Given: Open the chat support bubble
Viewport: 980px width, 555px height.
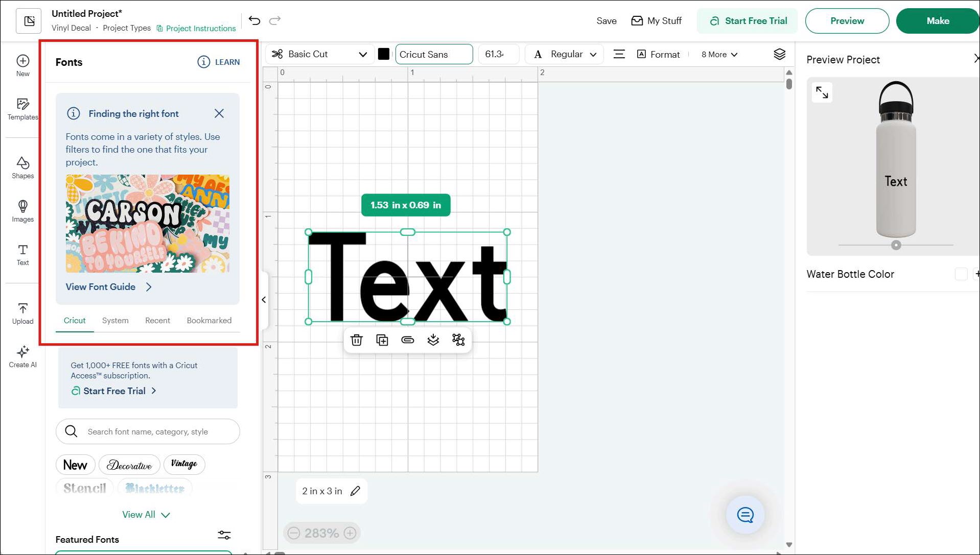Looking at the screenshot, I should 745,515.
